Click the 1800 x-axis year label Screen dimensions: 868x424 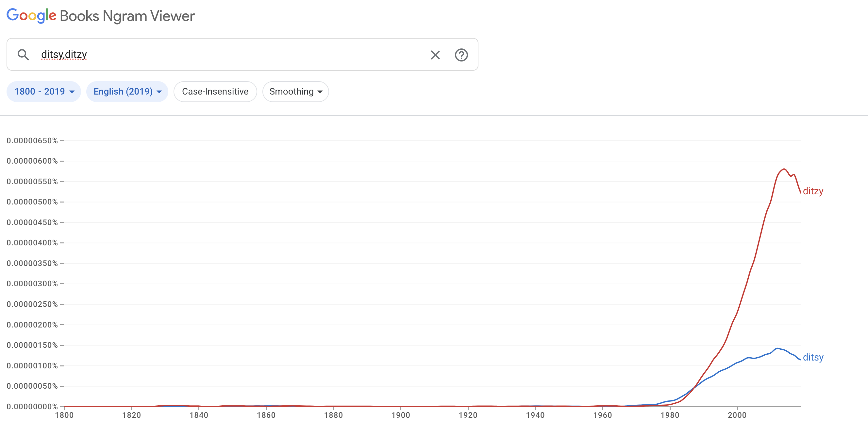(x=64, y=415)
